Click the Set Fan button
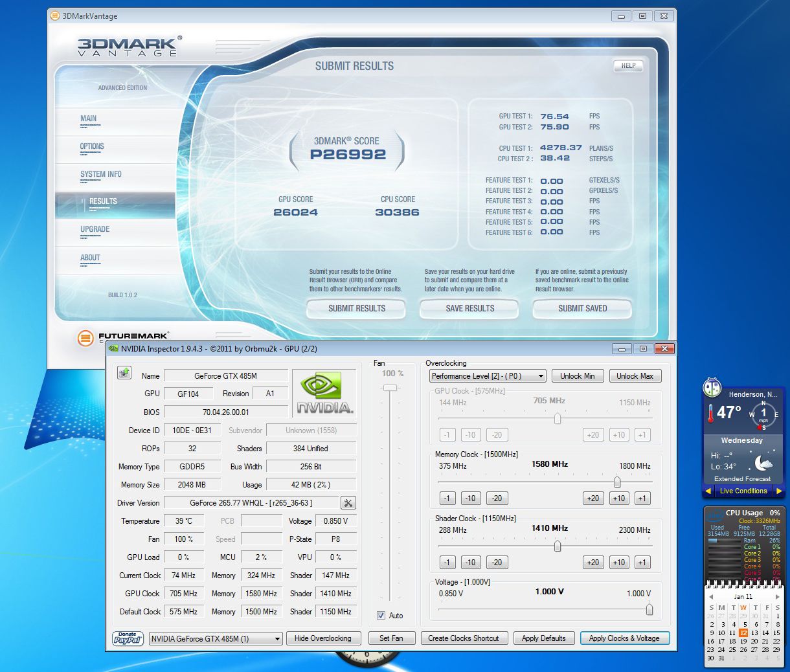Viewport: 790px width, 672px height. (390, 638)
